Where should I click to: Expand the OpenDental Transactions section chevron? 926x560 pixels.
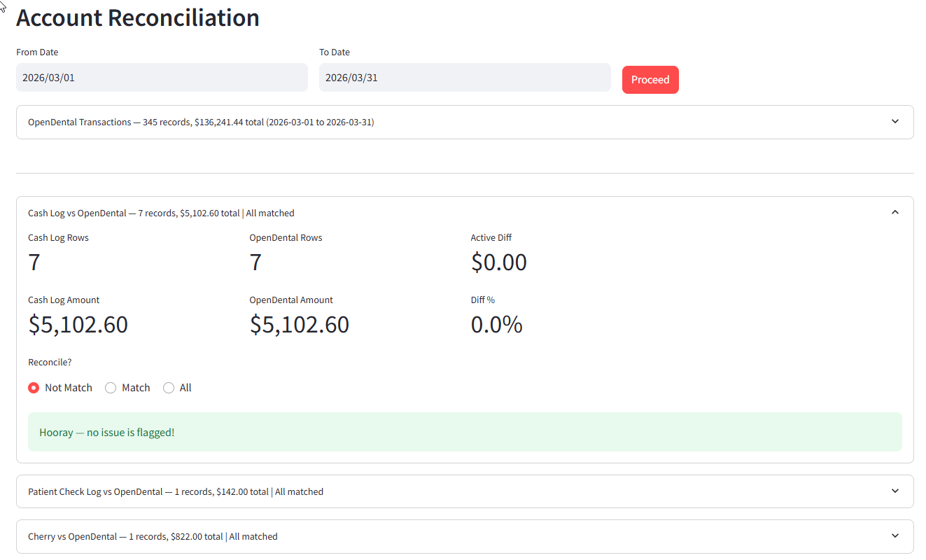coord(895,121)
